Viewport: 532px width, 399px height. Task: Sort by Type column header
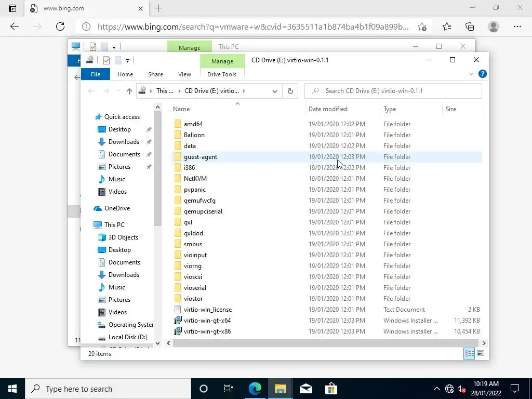click(x=411, y=109)
